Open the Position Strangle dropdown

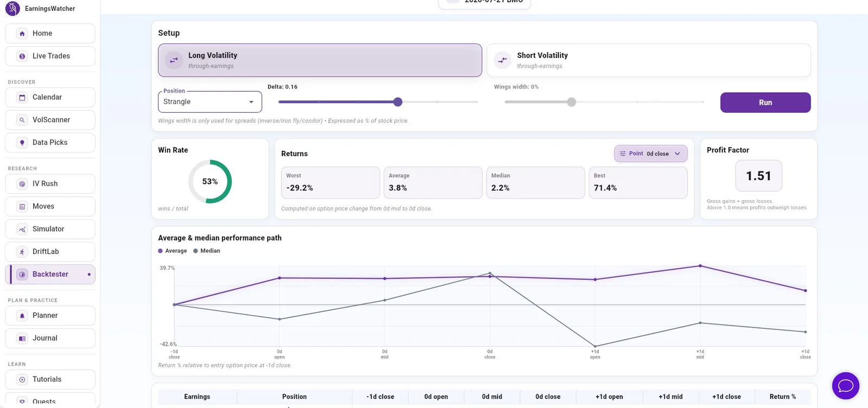[x=210, y=102]
